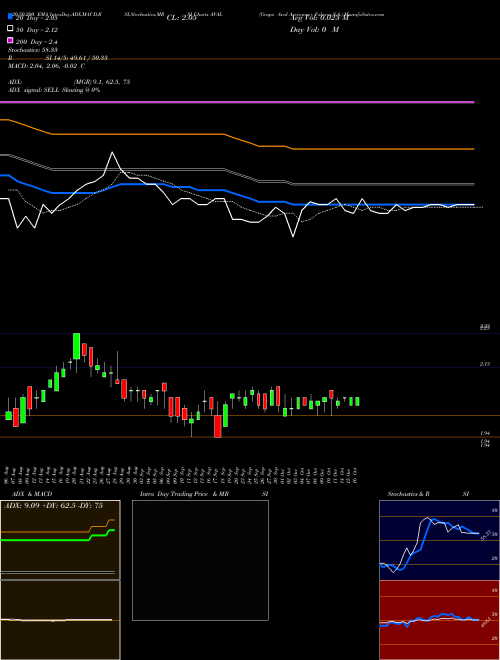Click the large red candlestick at the low

click(x=218, y=426)
